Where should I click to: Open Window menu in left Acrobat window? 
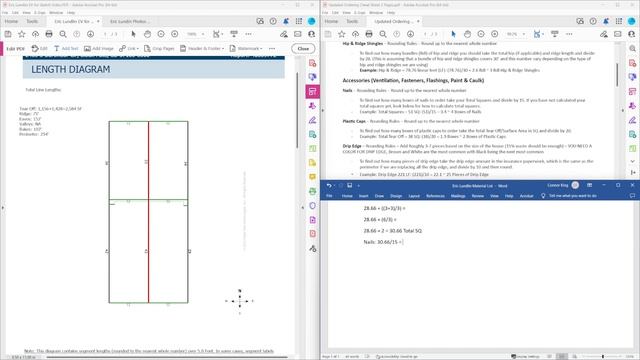coord(56,13)
